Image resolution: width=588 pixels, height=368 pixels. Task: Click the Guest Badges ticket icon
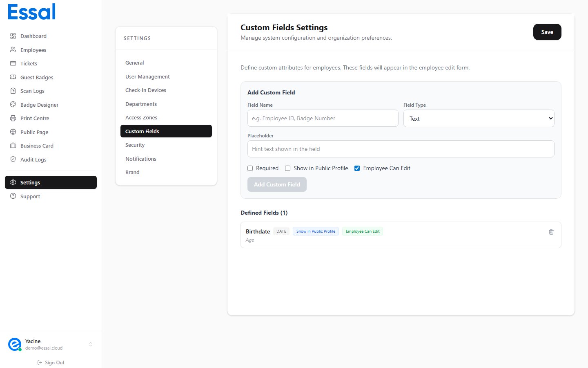click(13, 77)
